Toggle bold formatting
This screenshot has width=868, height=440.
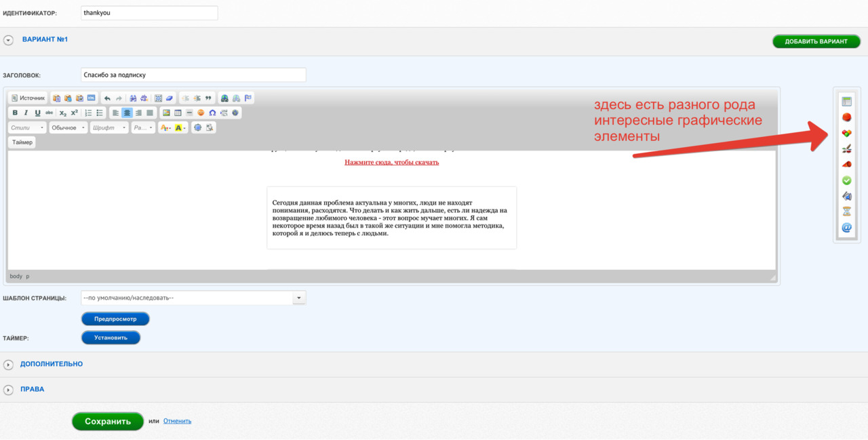point(15,113)
